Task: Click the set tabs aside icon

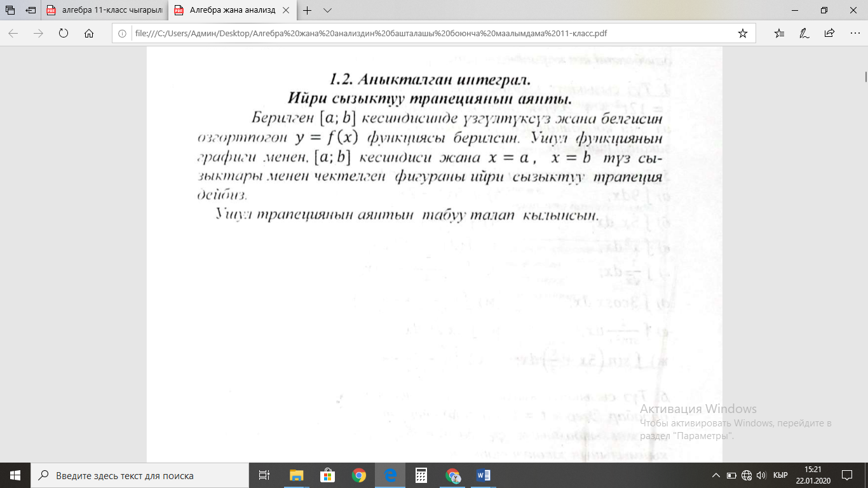Action: click(x=31, y=10)
